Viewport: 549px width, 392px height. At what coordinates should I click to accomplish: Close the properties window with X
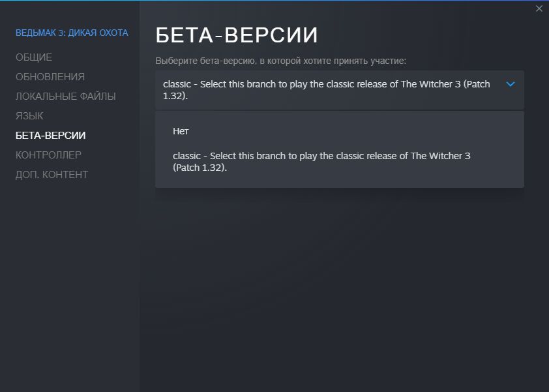(x=539, y=8)
